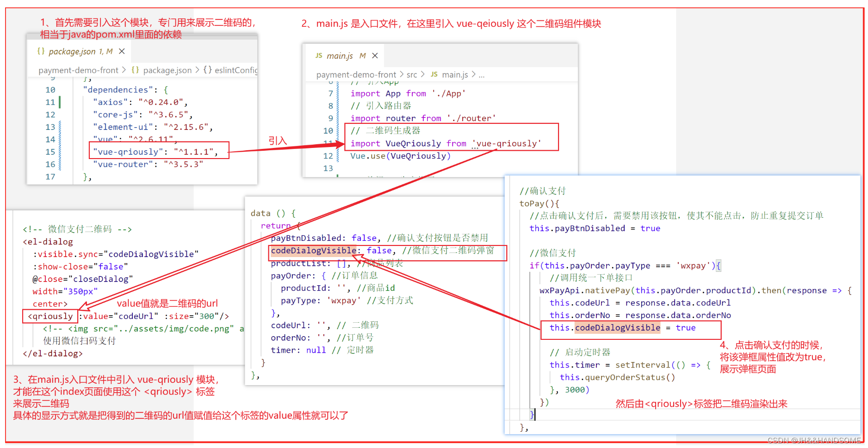
Task: Click this.queryOrderStatus() line
Action: (617, 378)
